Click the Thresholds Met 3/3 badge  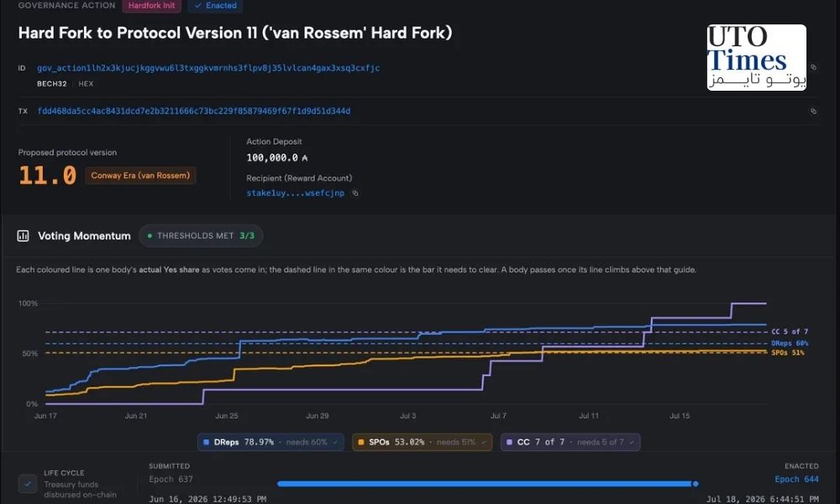pos(201,236)
